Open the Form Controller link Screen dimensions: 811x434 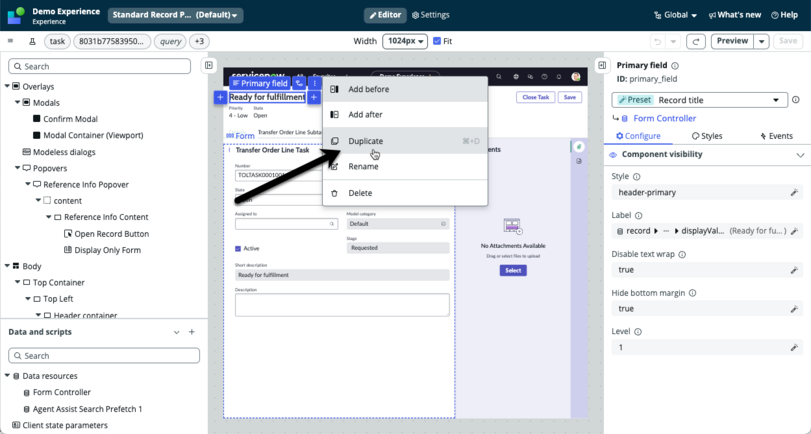click(665, 118)
